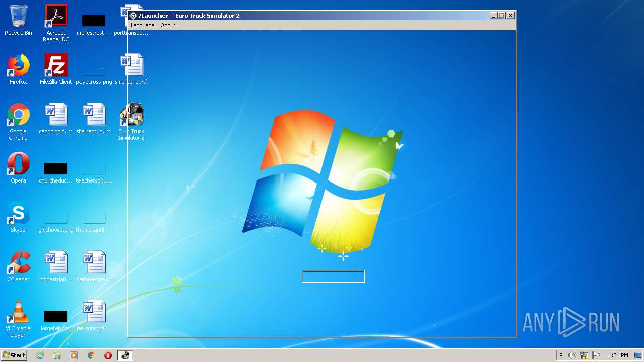This screenshot has width=644, height=362.
Task: Switch to 7Launcher taskbar button
Action: (x=125, y=355)
